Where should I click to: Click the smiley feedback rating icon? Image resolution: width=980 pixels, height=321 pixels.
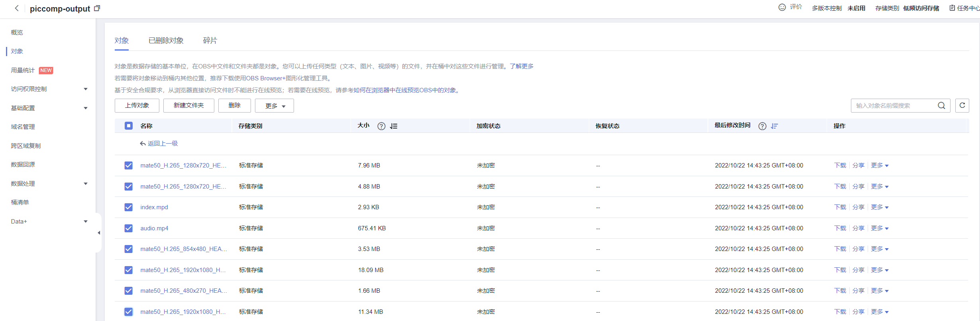[782, 7]
